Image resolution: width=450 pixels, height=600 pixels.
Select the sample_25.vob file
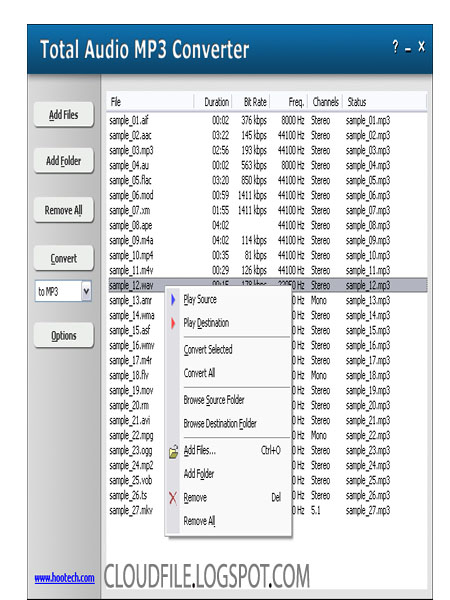click(131, 480)
